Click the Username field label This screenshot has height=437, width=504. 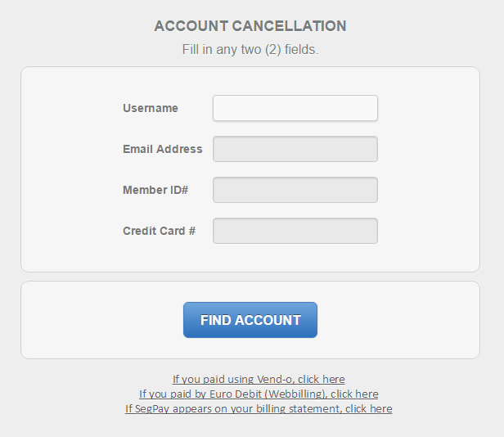[x=151, y=108]
